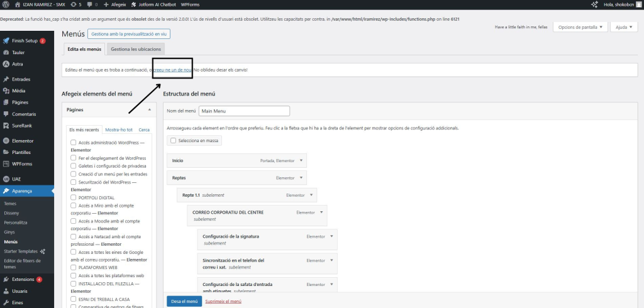Open the Mèdia library icon

(x=6, y=91)
